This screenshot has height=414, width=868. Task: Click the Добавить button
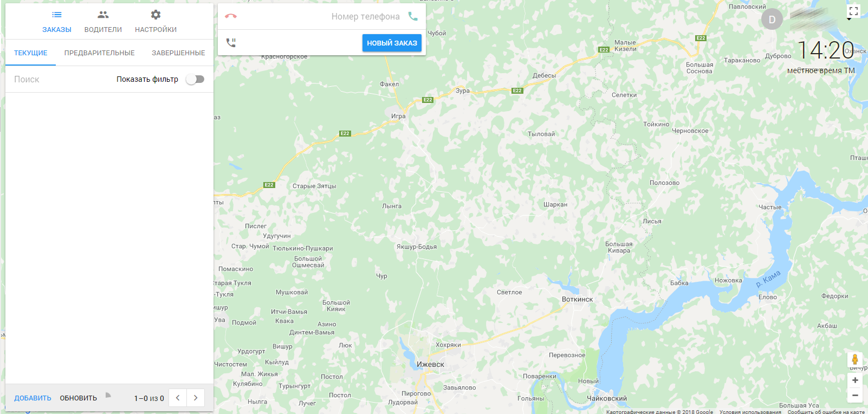33,398
